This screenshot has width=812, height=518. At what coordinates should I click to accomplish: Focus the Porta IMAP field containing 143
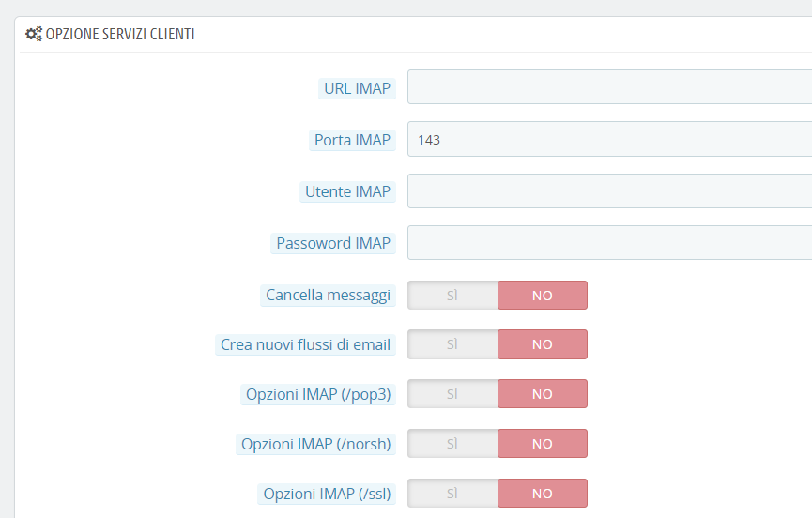pyautogui.click(x=609, y=140)
